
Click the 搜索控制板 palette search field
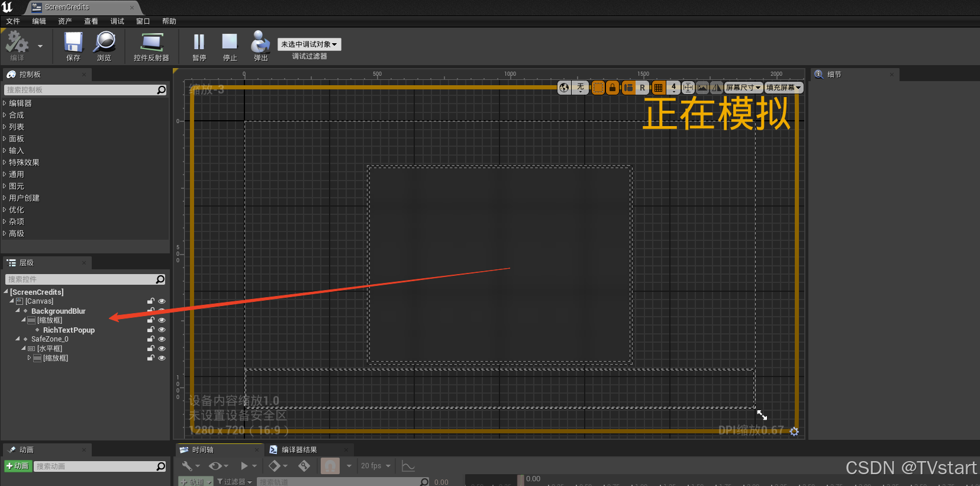[86, 90]
